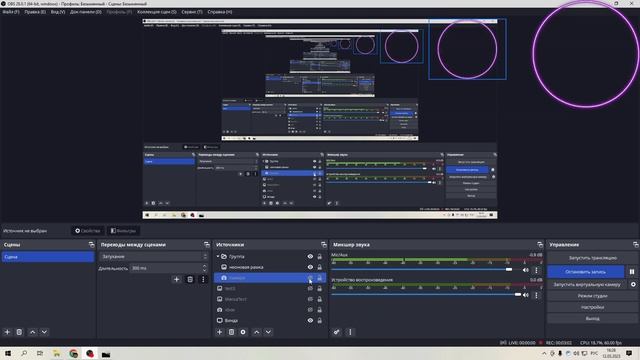Add a new source with plus icon

220,332
